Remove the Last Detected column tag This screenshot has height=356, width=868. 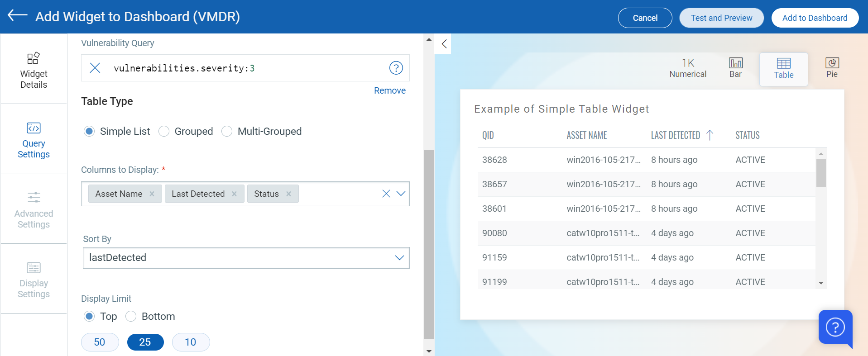[x=234, y=194]
